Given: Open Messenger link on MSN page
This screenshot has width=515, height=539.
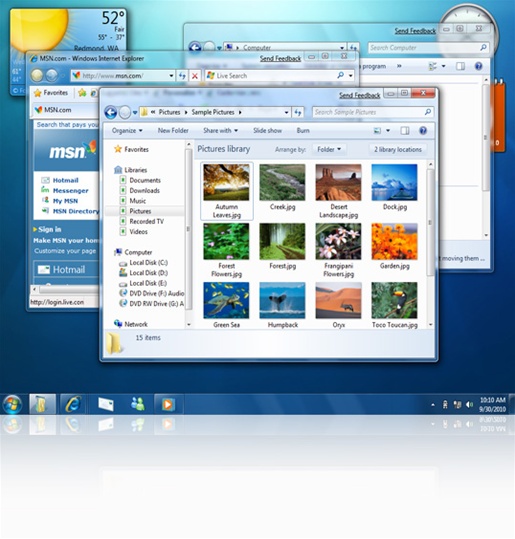Looking at the screenshot, I should click(70, 190).
